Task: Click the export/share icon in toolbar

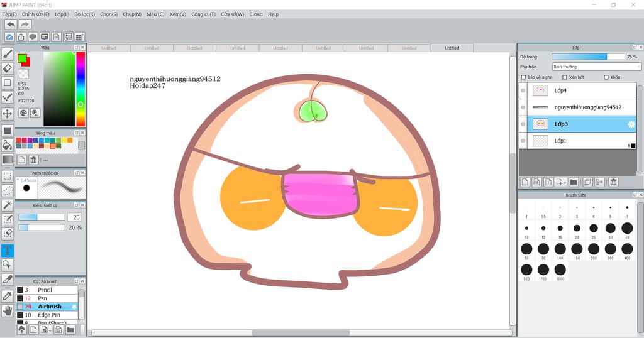Action: pos(21,37)
